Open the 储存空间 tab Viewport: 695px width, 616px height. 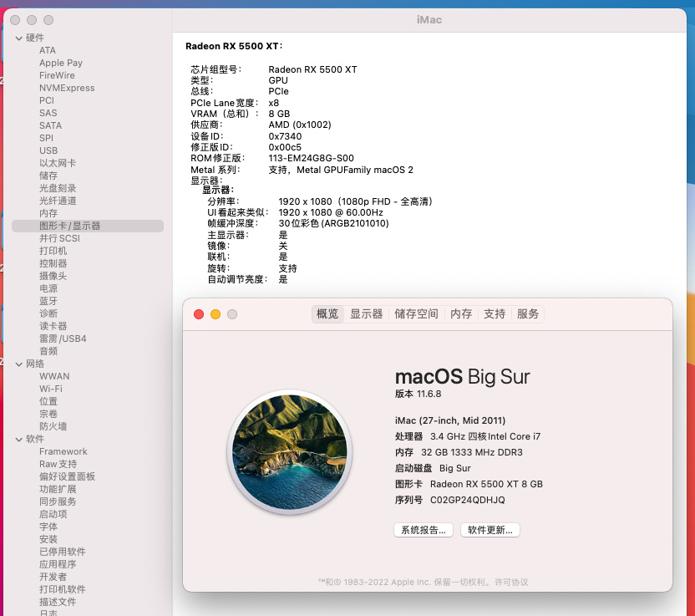pos(416,314)
